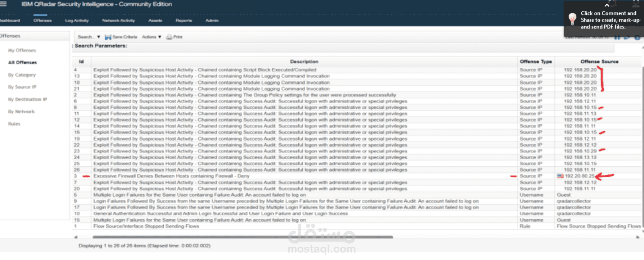Click the Username type cell in Id 17 row
Image resolution: width=644 pixels, height=260 pixels.
point(531,207)
